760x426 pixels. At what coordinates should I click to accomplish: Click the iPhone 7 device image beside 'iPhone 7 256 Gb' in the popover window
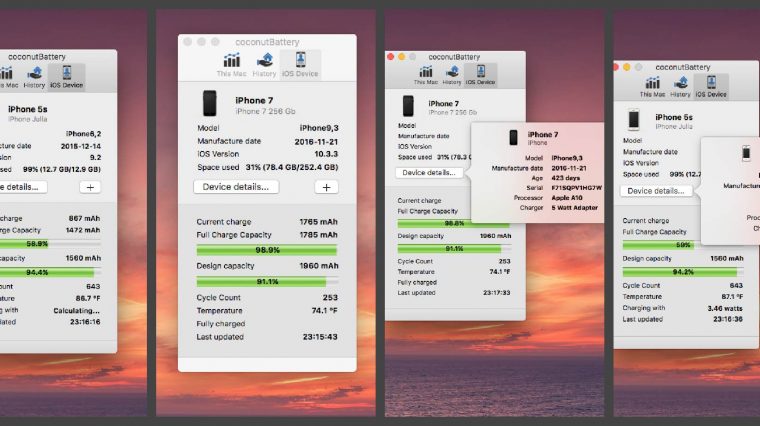(408, 106)
